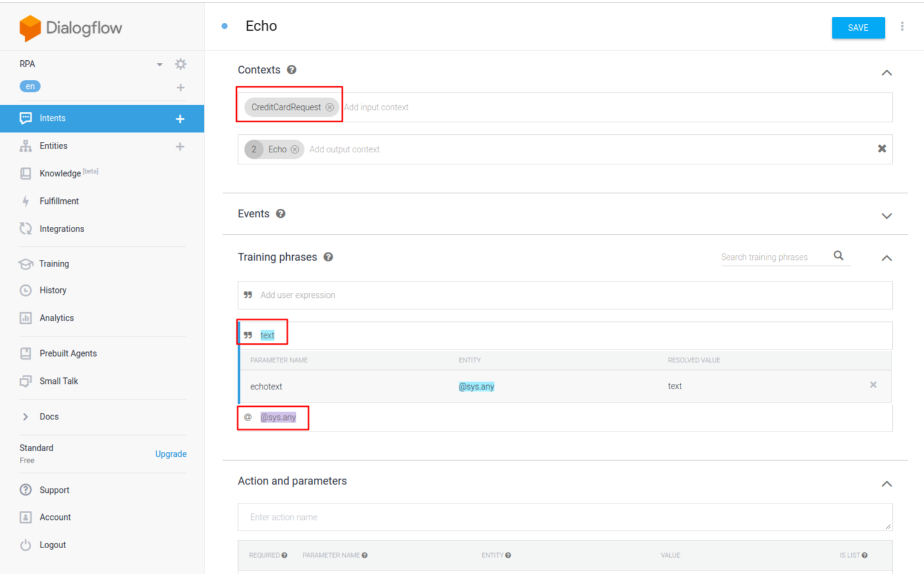924x574 pixels.
Task: Open agent settings gear icon
Action: (180, 64)
